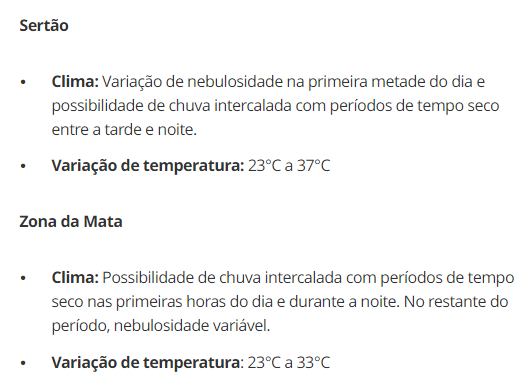The height and width of the screenshot is (392, 520).
Task: Click the Zona da Mata heading
Action: tap(71, 222)
